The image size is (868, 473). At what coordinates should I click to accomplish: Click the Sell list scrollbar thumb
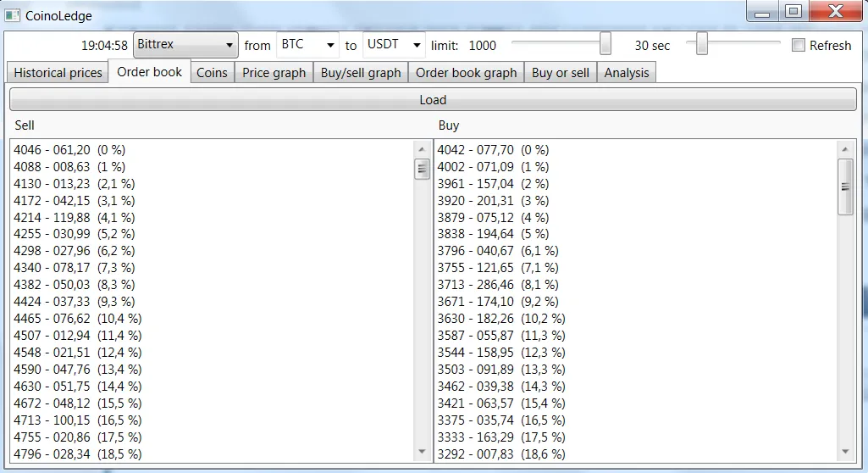click(422, 169)
